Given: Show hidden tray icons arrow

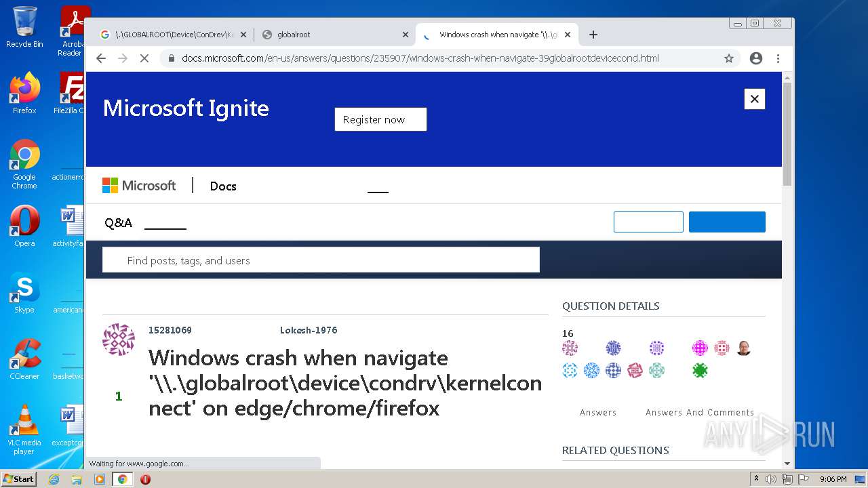Looking at the screenshot, I should tap(756, 479).
